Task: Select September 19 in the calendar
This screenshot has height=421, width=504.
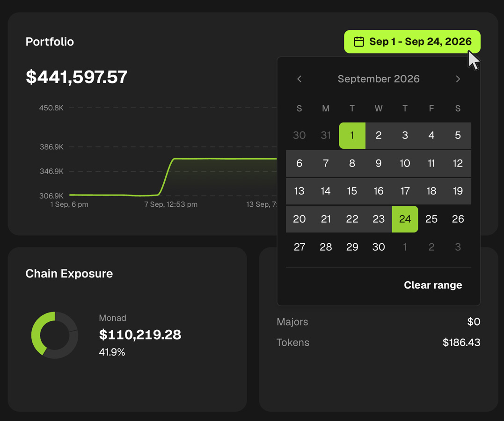Action: 458,191
